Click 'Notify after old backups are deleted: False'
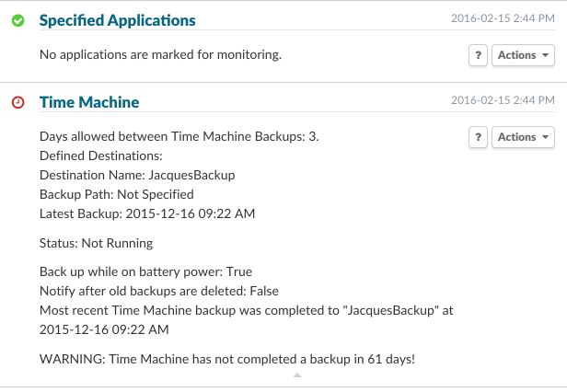Viewport: 567px width, 392px height. pos(159,291)
